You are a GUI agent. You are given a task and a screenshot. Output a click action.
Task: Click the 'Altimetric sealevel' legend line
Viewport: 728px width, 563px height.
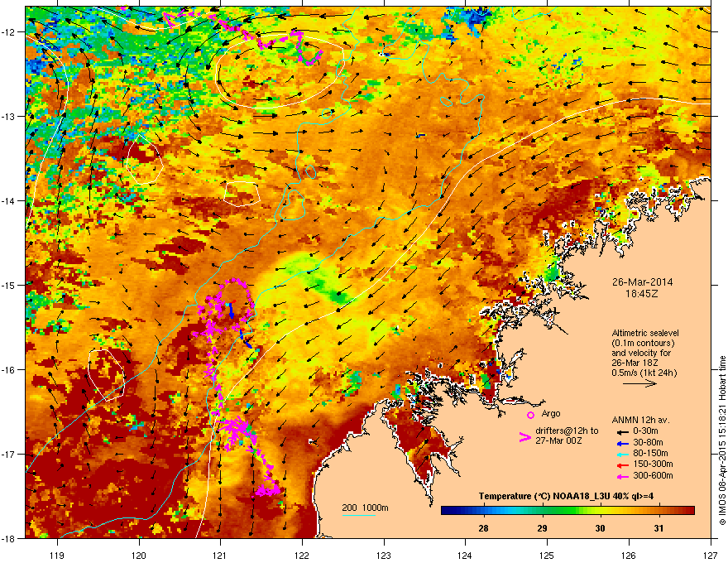(x=645, y=333)
